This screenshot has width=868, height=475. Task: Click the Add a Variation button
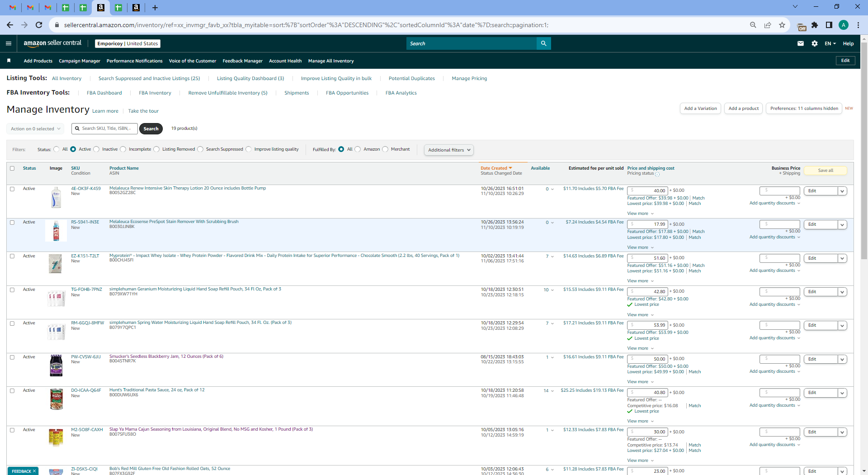tap(700, 109)
